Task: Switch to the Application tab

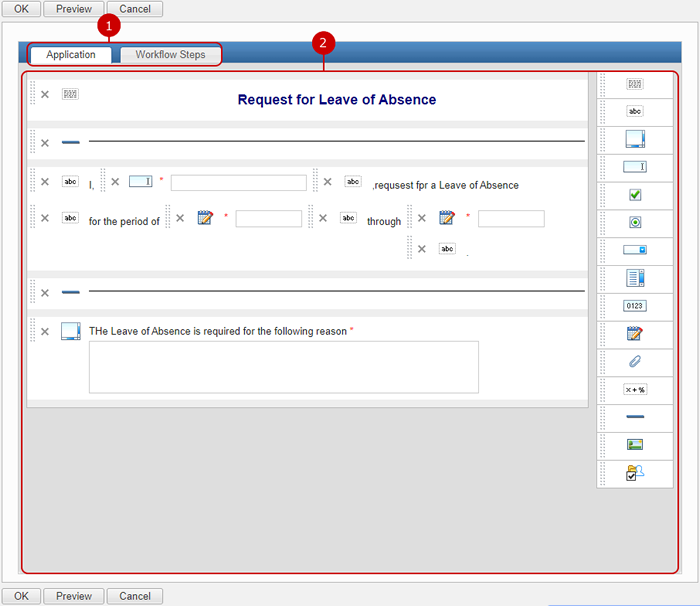Action: tap(71, 54)
